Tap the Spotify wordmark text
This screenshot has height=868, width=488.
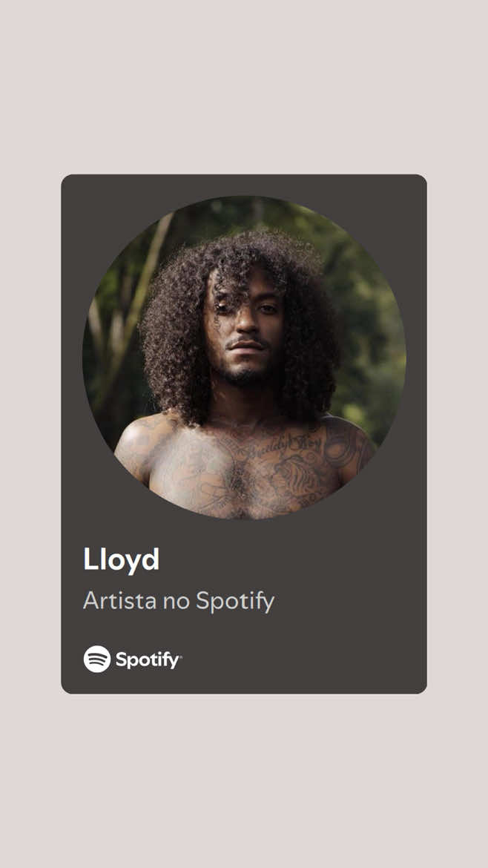tap(147, 660)
